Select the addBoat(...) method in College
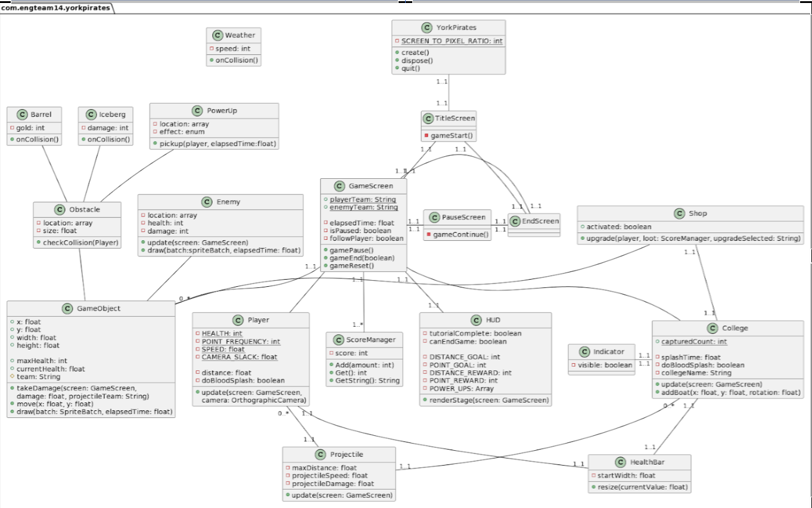 point(731,392)
